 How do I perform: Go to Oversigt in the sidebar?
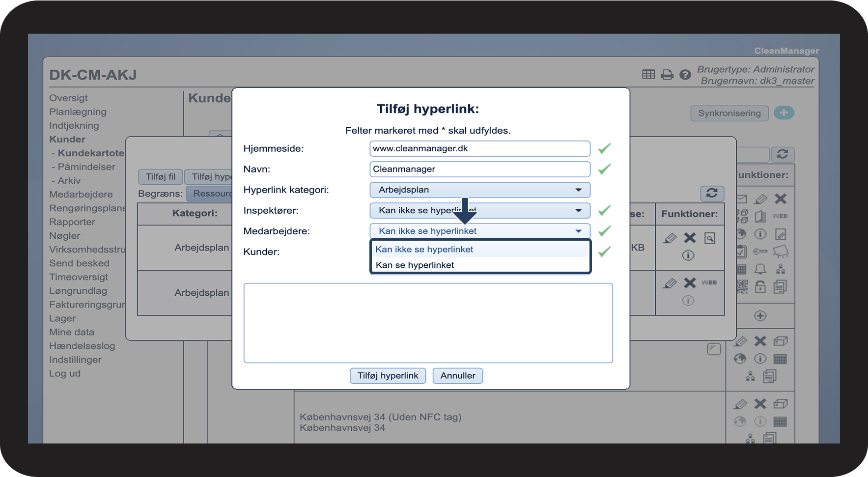click(68, 98)
